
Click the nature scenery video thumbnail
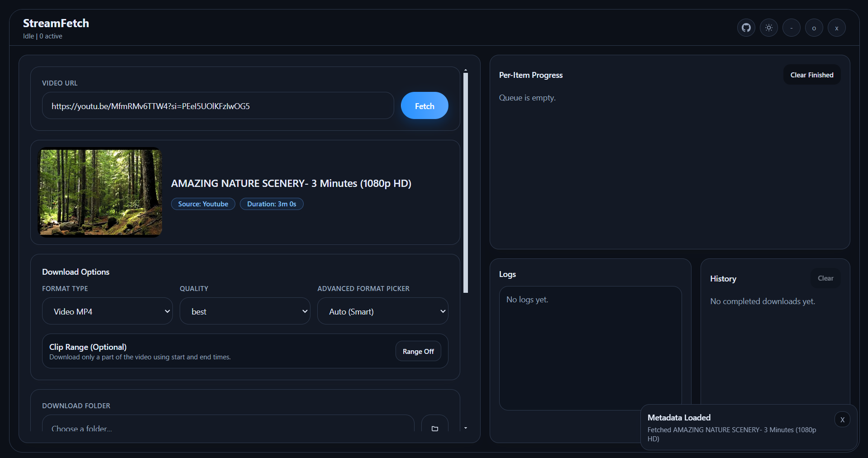100,193
